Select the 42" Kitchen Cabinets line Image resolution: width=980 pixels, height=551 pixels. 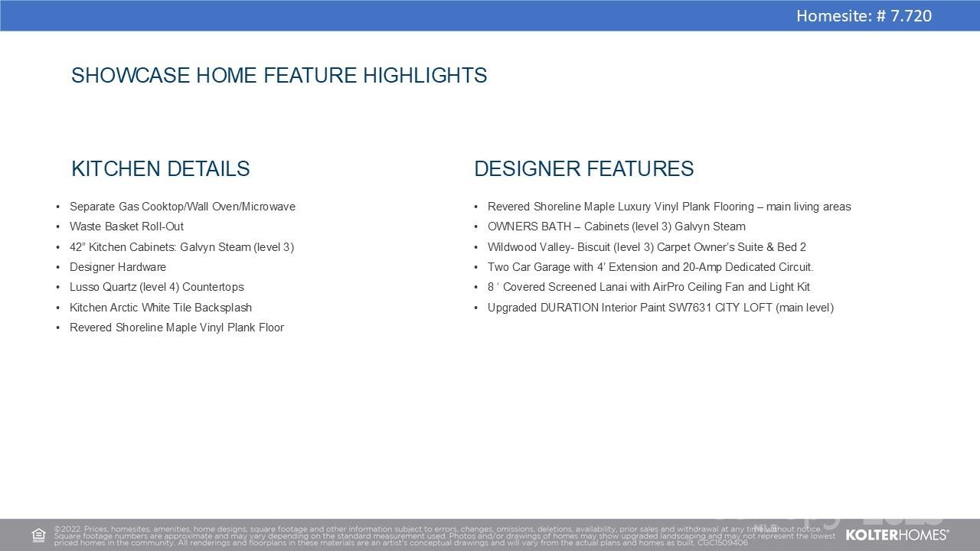pos(181,247)
